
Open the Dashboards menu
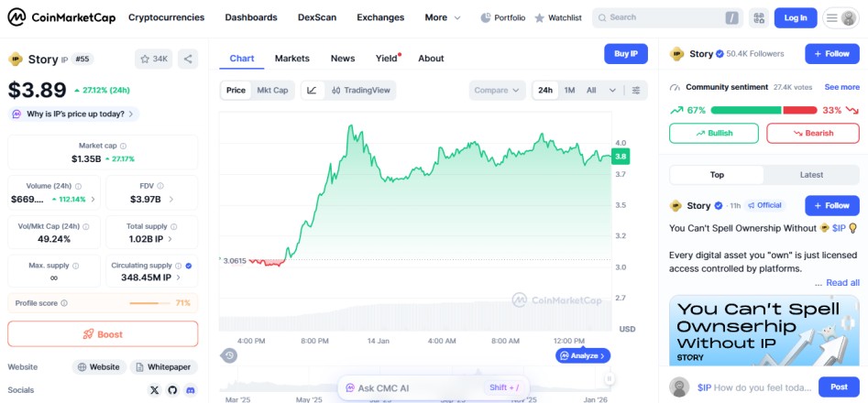click(251, 17)
